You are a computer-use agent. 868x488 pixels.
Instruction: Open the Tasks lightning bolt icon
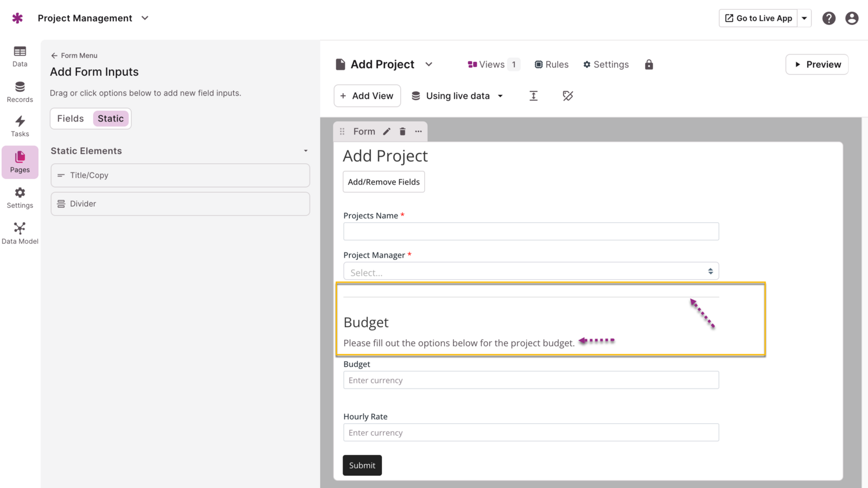(x=20, y=122)
